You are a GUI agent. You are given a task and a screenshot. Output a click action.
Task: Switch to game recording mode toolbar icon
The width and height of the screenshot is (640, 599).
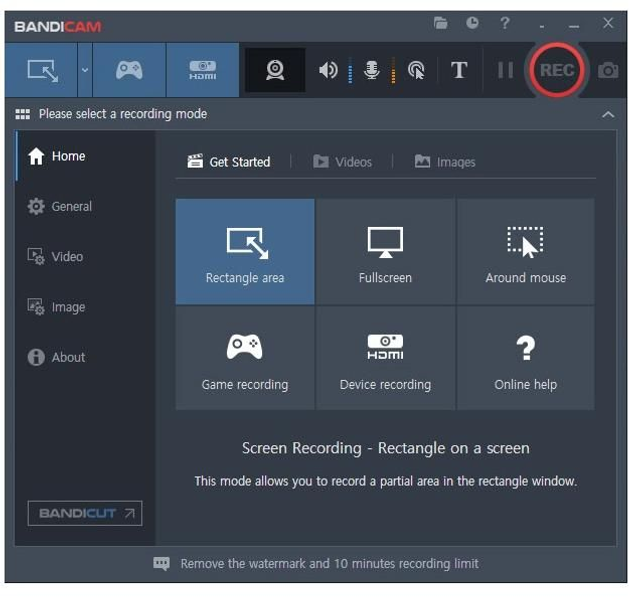tap(129, 70)
